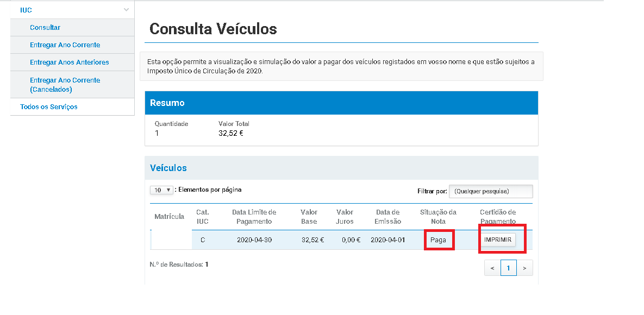Viewport: 644px width, 315px height.
Task: Go to next page arrow
Action: (525, 268)
